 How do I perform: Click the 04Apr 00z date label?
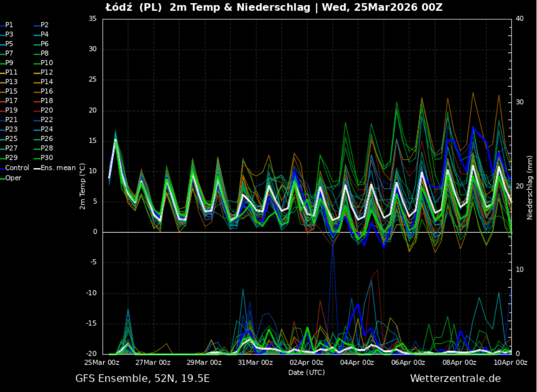point(357,362)
